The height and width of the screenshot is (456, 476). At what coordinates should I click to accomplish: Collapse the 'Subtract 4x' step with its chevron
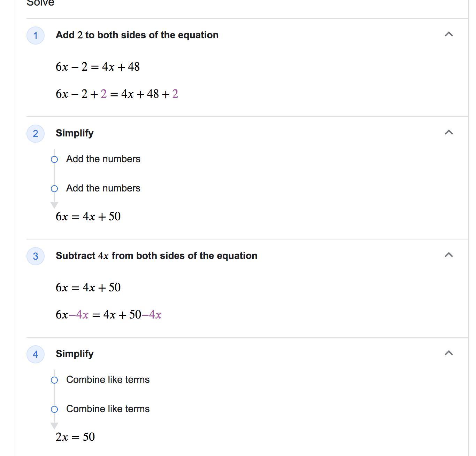point(449,255)
